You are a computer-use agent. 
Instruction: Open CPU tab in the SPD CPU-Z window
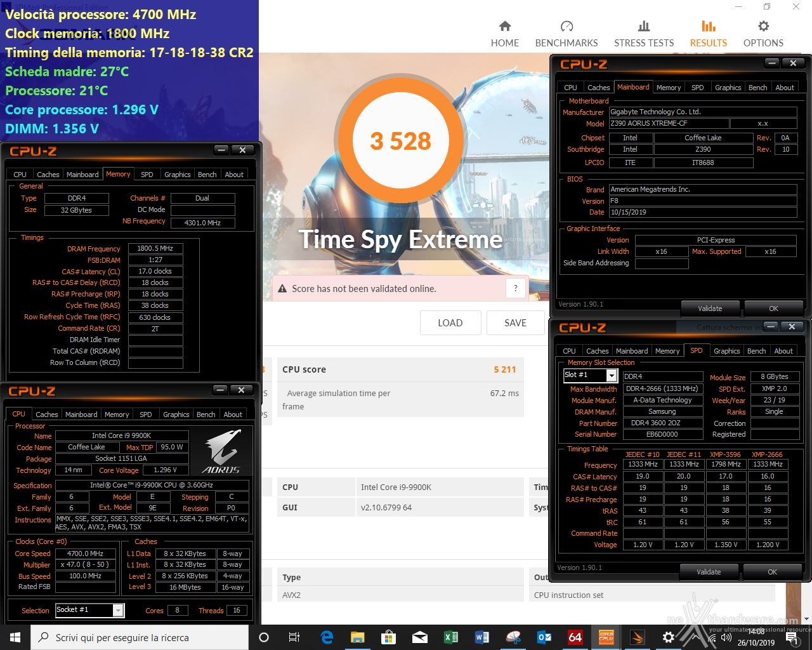(570, 351)
